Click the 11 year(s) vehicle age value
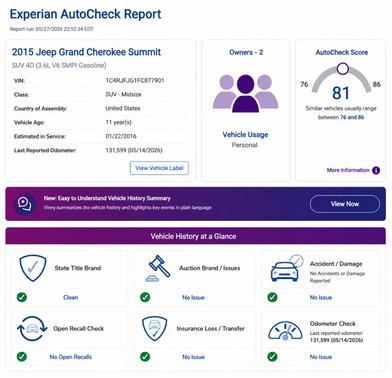 pyautogui.click(x=118, y=122)
